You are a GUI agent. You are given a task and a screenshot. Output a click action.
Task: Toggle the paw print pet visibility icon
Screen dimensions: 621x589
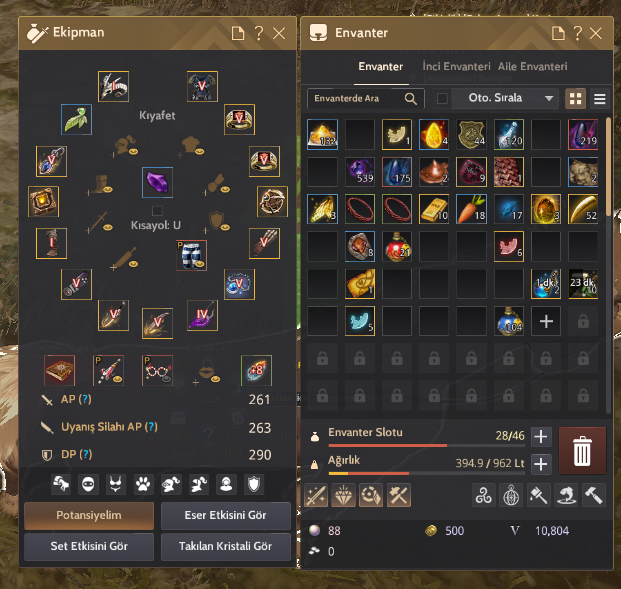point(143,484)
